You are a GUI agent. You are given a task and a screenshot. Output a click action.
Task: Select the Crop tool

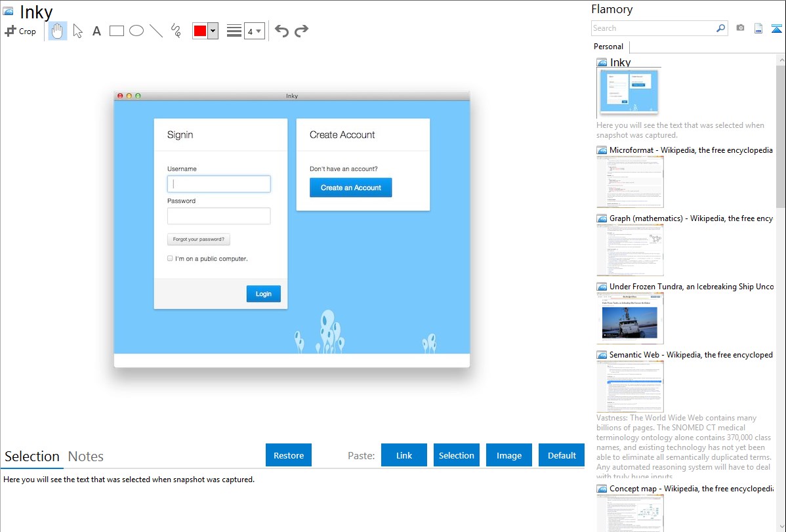coord(20,31)
